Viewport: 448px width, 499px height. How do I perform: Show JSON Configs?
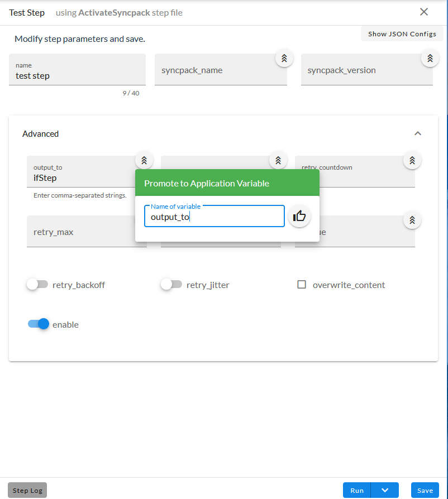(402, 34)
